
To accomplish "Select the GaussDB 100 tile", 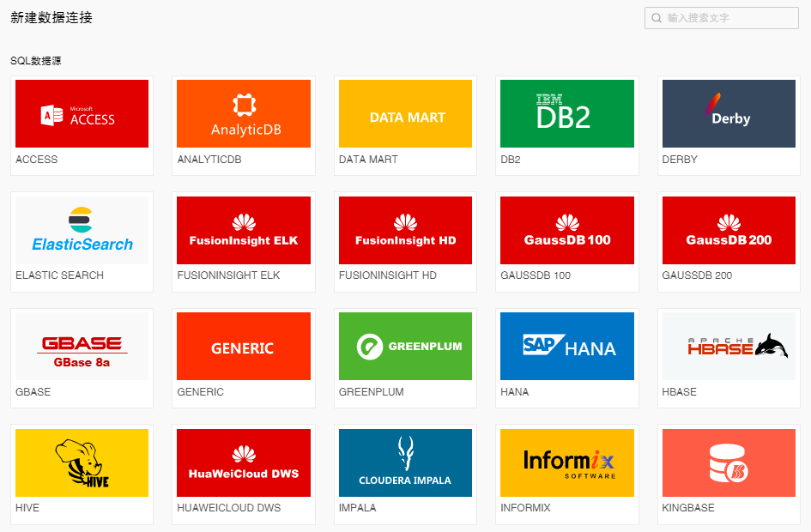I will 567,230.
